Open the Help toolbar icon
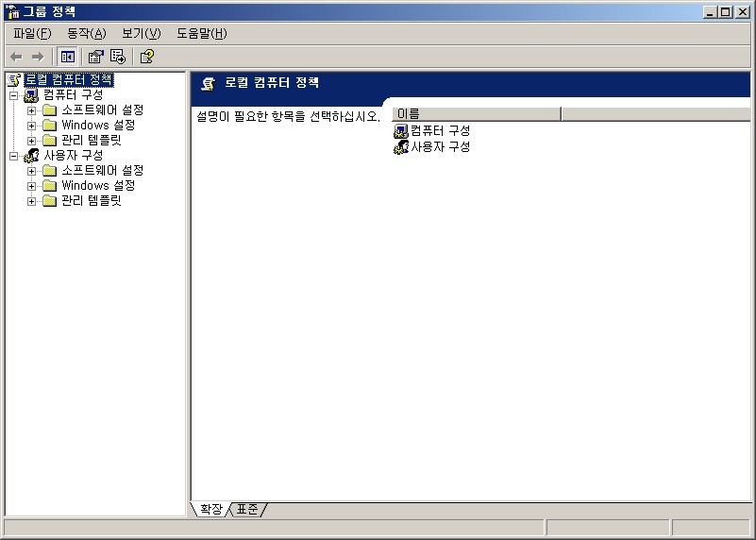Screen dimensions: 756x540 click(147, 57)
